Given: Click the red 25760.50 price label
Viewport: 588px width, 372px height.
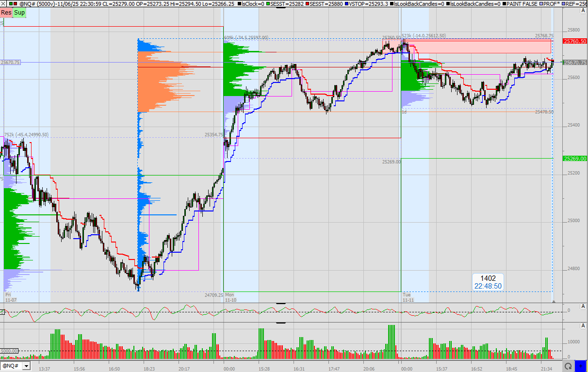Looking at the screenshot, I should (575, 42).
